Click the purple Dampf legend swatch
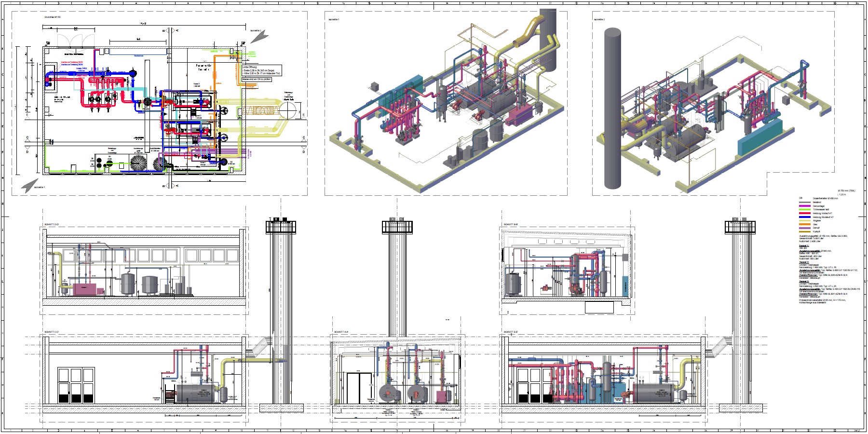868x434 pixels. pyautogui.click(x=805, y=228)
